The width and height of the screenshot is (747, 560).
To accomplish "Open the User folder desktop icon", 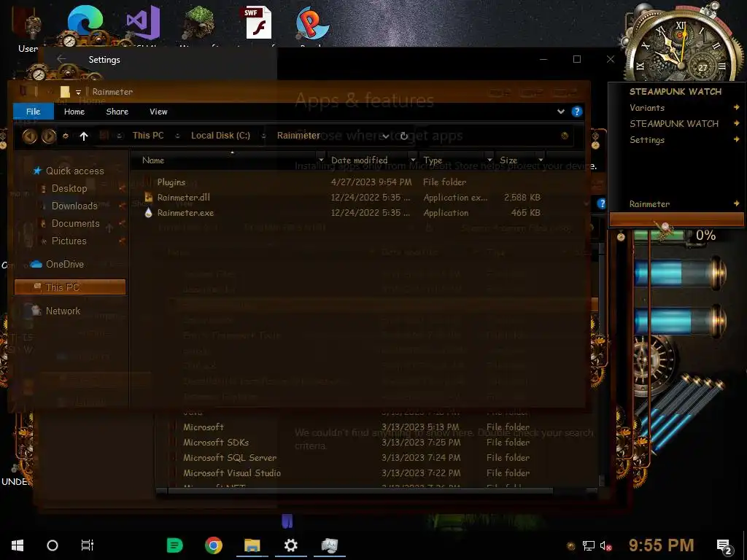I will click(x=28, y=28).
